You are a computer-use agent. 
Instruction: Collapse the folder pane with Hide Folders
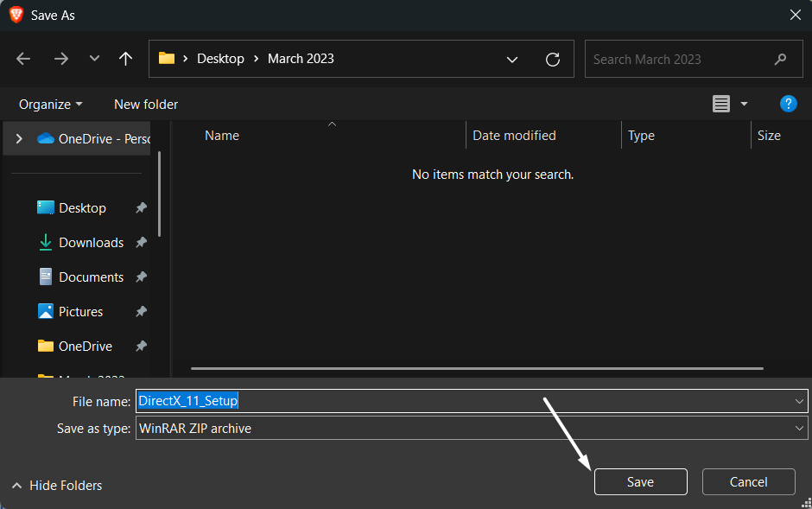(x=57, y=486)
